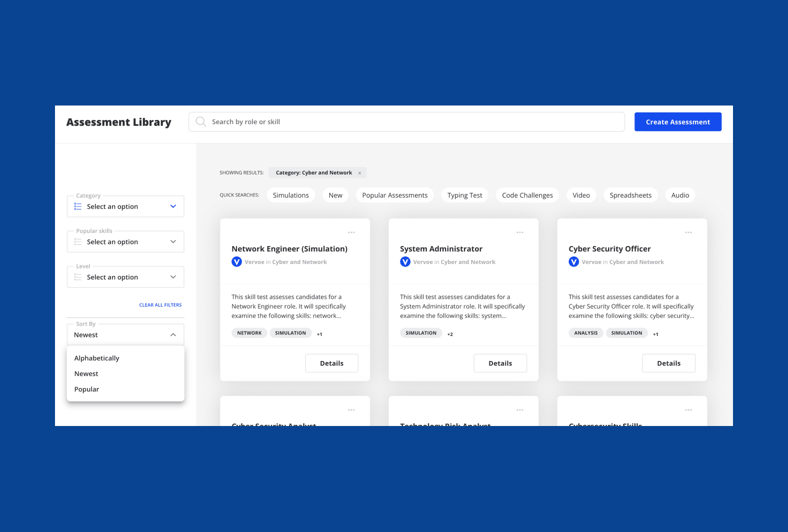Open more options on Network Engineer card
The height and width of the screenshot is (532, 788).
[351, 232]
